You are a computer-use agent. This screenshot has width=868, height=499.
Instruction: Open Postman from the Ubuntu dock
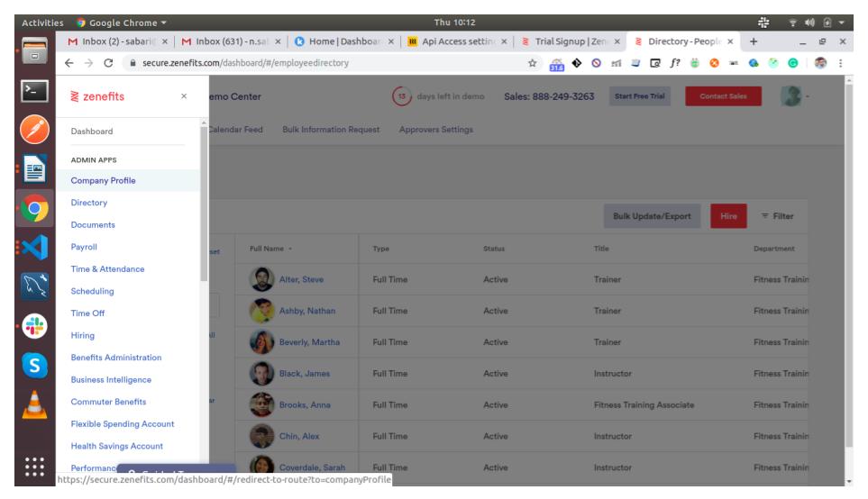(x=34, y=130)
